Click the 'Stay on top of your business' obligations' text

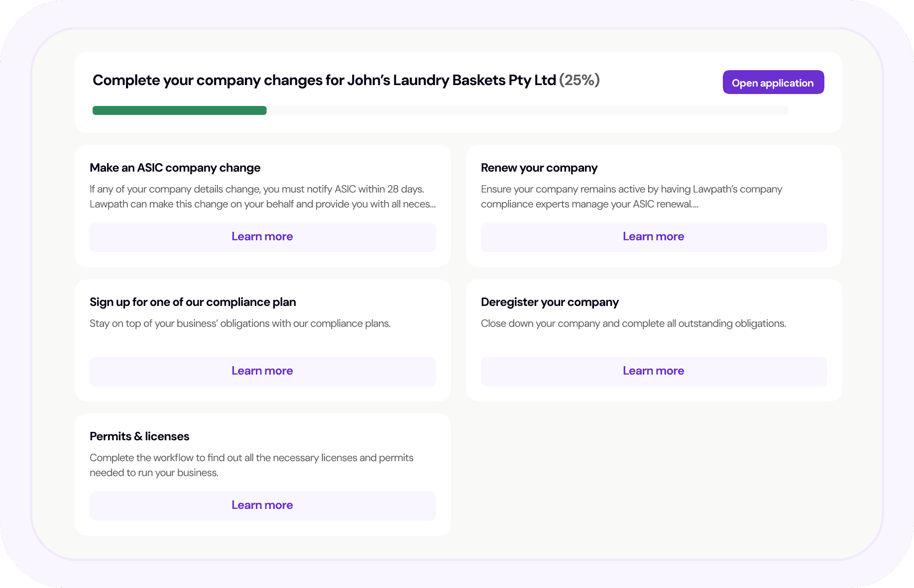tap(240, 324)
